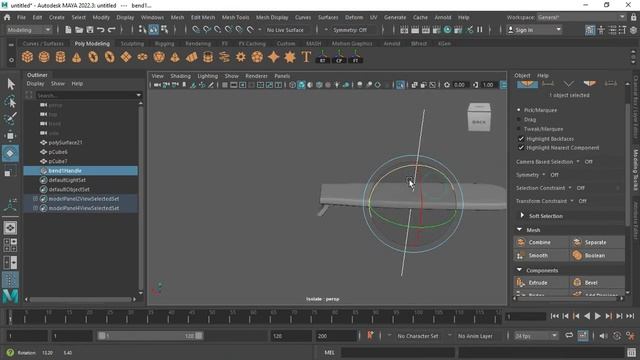Click the Extrude button

tap(541, 282)
